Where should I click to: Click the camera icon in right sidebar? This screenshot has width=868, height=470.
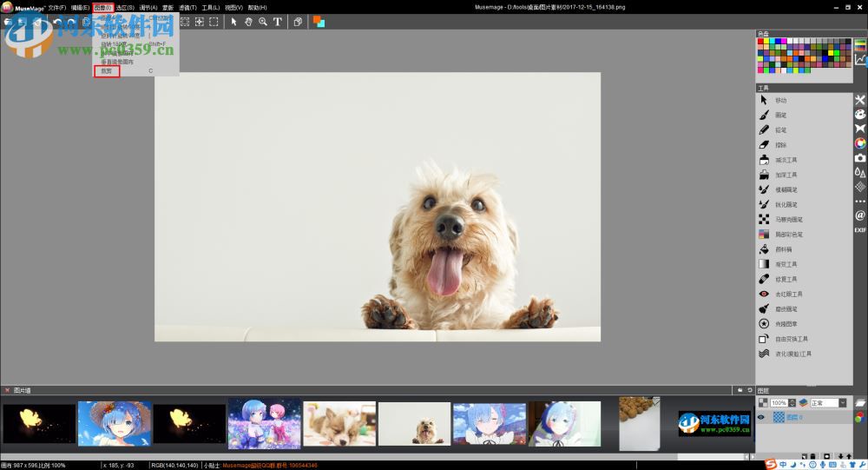coord(860,158)
